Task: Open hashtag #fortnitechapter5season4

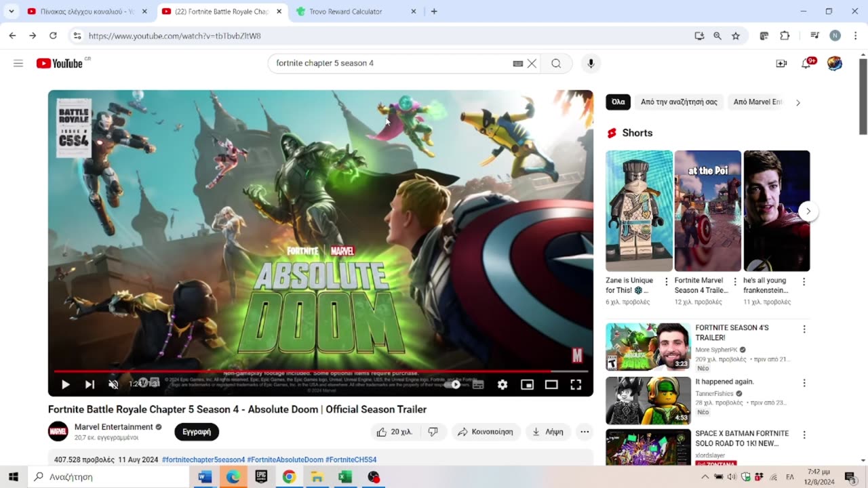Action: [203, 460]
